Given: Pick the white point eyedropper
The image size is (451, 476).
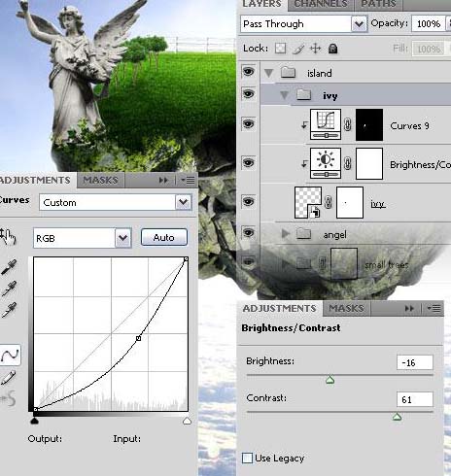Looking at the screenshot, I should 9,310.
